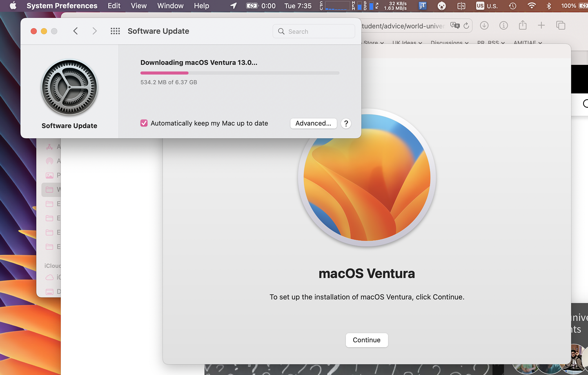This screenshot has width=588, height=375.
Task: Click Continue in the macOS Ventura installer
Action: tap(367, 340)
